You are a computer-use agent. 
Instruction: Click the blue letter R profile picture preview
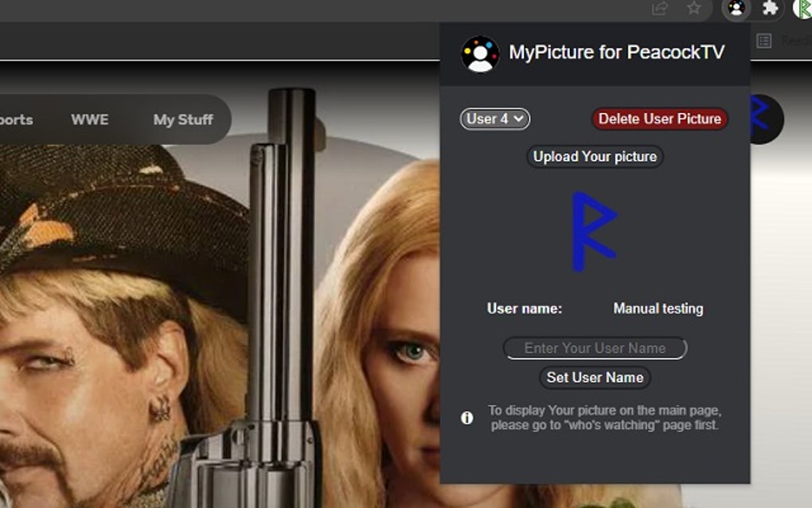point(593,229)
